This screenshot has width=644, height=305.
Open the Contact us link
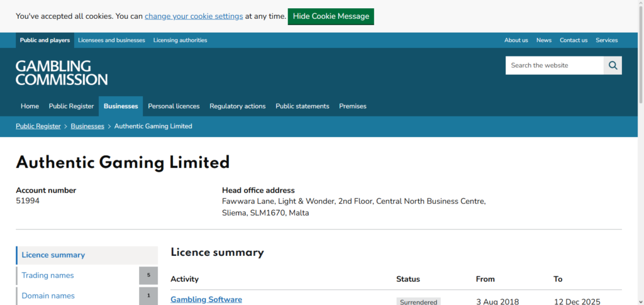click(573, 40)
